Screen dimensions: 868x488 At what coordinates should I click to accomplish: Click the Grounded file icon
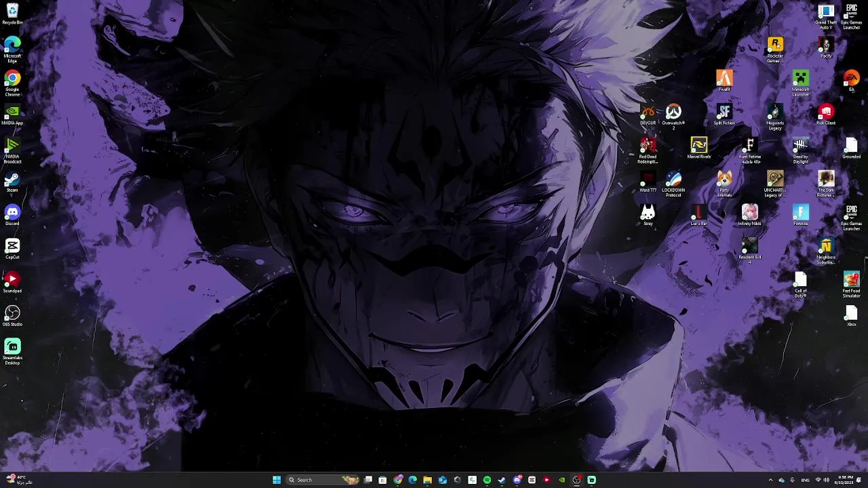point(852,148)
